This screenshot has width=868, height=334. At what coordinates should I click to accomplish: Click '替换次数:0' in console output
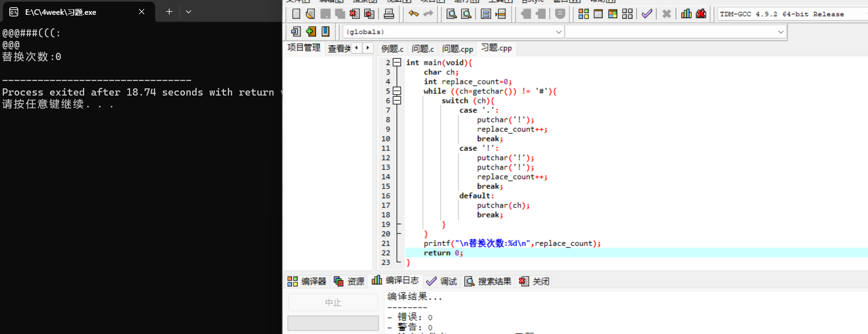click(32, 57)
